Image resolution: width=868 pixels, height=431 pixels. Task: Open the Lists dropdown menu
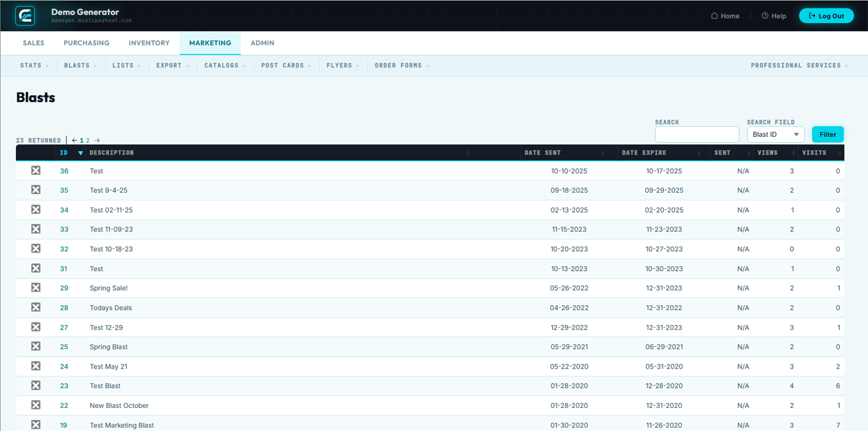(126, 66)
